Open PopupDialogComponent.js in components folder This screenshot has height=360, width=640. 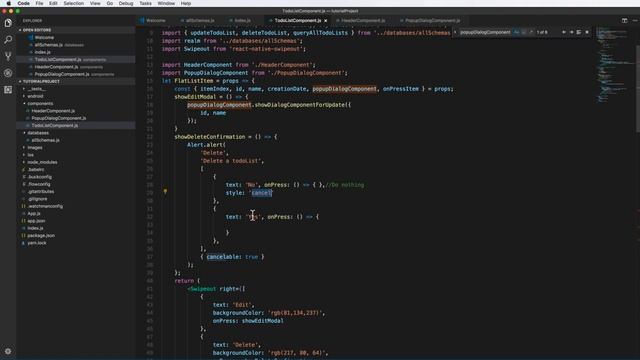(59, 118)
